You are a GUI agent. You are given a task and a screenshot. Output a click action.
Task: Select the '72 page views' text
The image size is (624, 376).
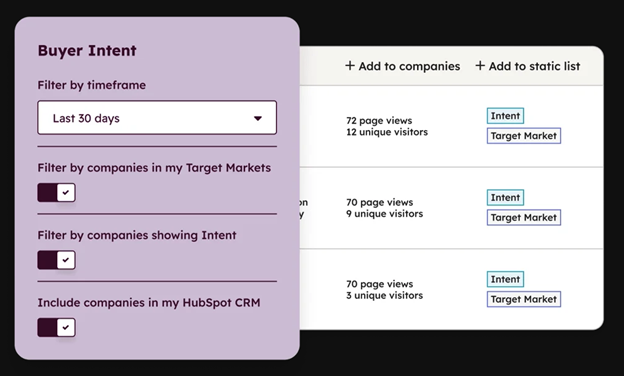379,121
